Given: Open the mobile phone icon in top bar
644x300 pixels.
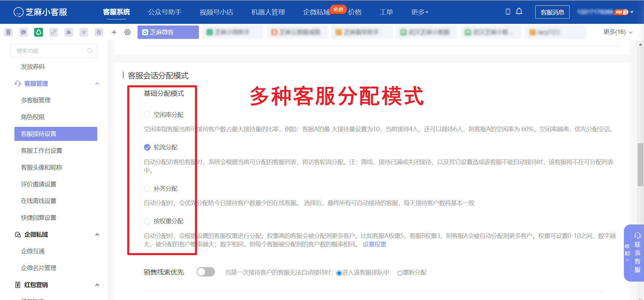Looking at the screenshot, I should tap(508, 12).
